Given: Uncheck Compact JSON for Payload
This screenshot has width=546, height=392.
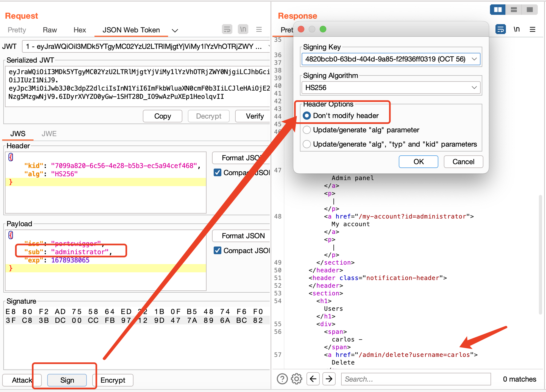Looking at the screenshot, I should (x=218, y=250).
